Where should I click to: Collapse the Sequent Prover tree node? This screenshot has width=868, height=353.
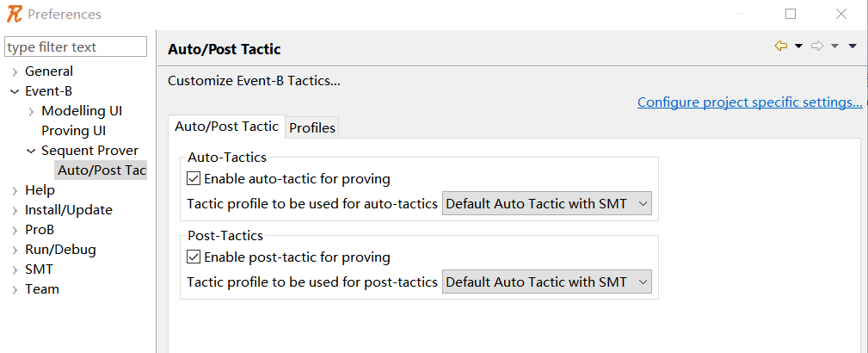(31, 151)
